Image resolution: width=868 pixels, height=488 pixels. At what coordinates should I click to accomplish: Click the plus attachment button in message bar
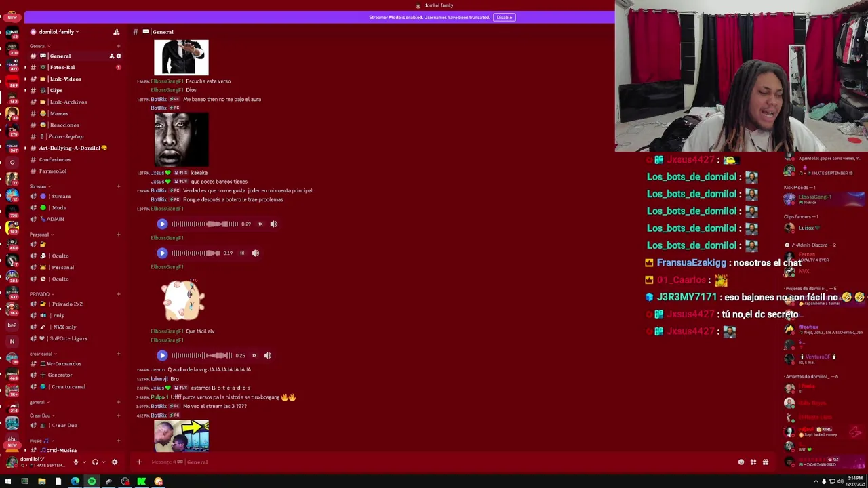tap(139, 462)
